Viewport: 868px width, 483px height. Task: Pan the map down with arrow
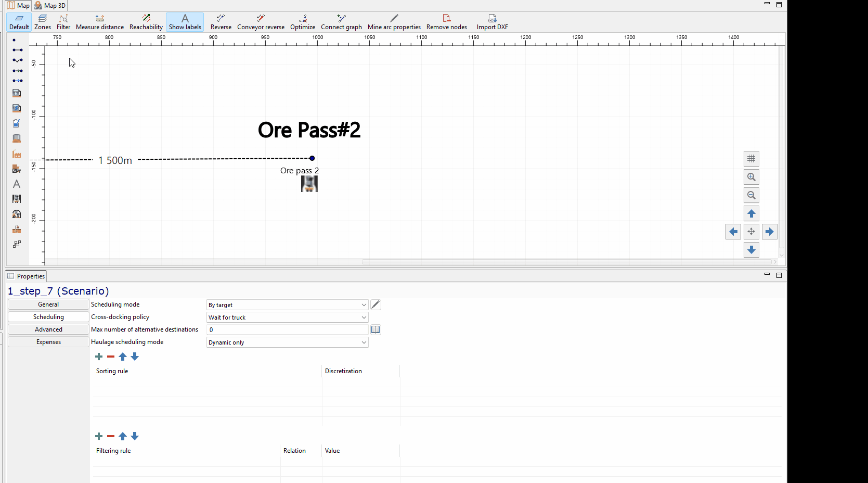point(751,250)
